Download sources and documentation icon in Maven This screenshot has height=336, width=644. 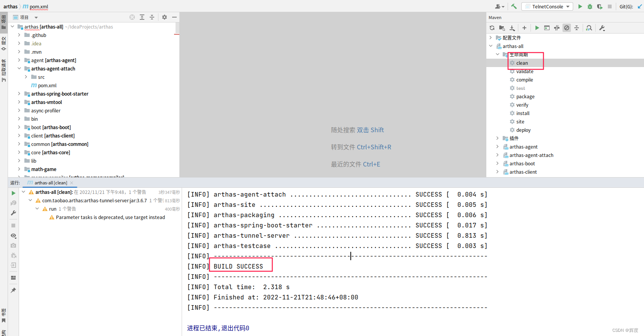pos(512,28)
